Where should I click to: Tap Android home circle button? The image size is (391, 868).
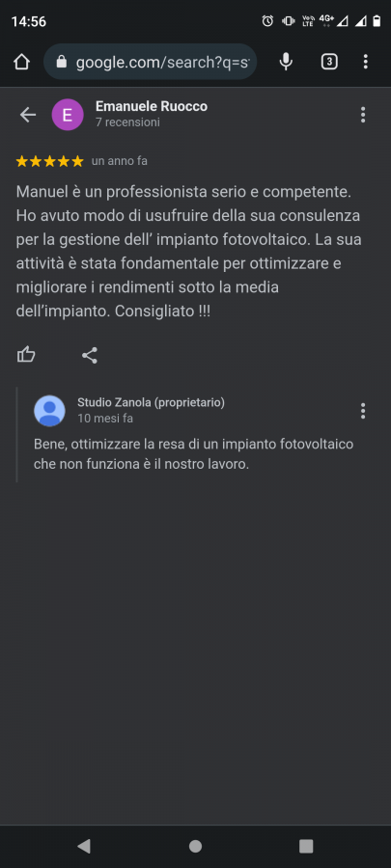point(195,846)
